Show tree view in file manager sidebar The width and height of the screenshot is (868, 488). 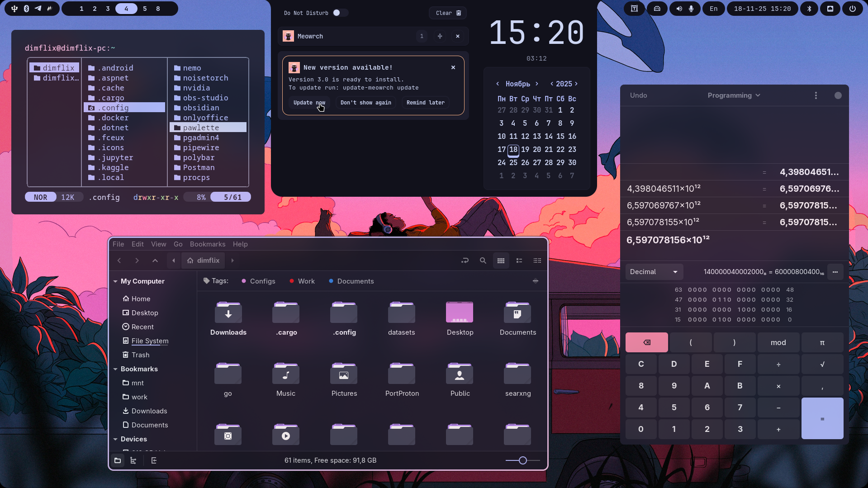tap(133, 460)
